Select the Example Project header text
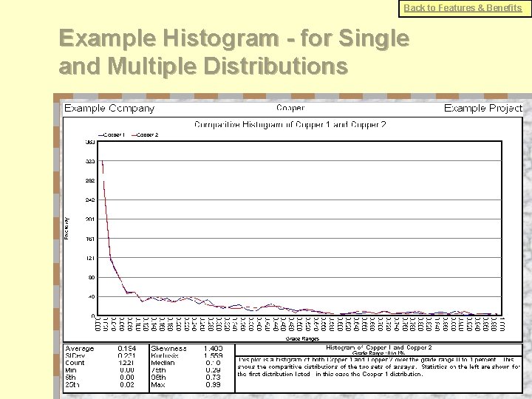Screen dimensions: 532x399 pyautogui.click(x=483, y=108)
